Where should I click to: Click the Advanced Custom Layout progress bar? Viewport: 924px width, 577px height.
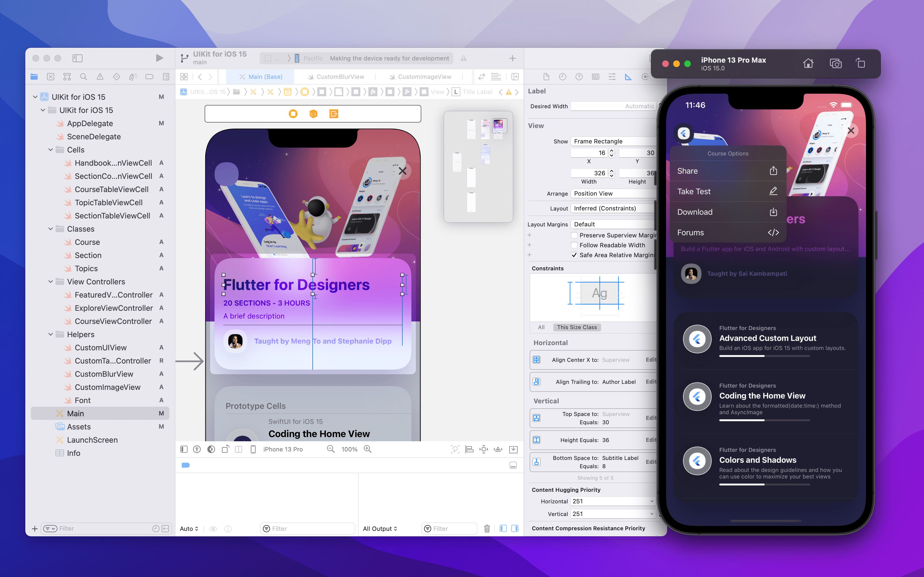(x=765, y=356)
